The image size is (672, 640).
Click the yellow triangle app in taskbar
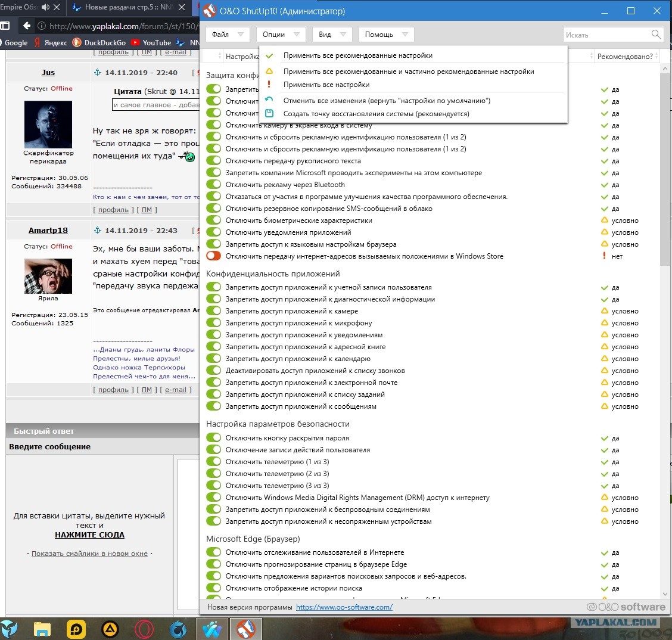click(110, 629)
